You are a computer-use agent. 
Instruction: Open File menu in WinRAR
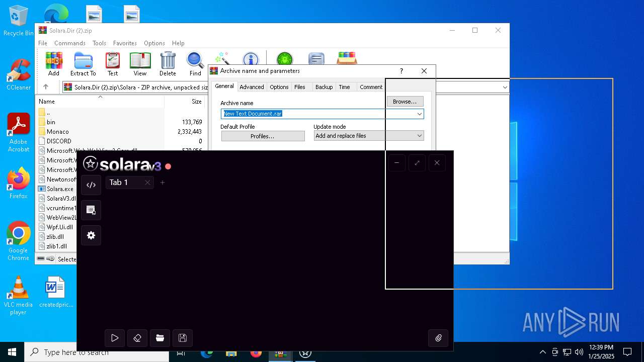[x=43, y=43]
